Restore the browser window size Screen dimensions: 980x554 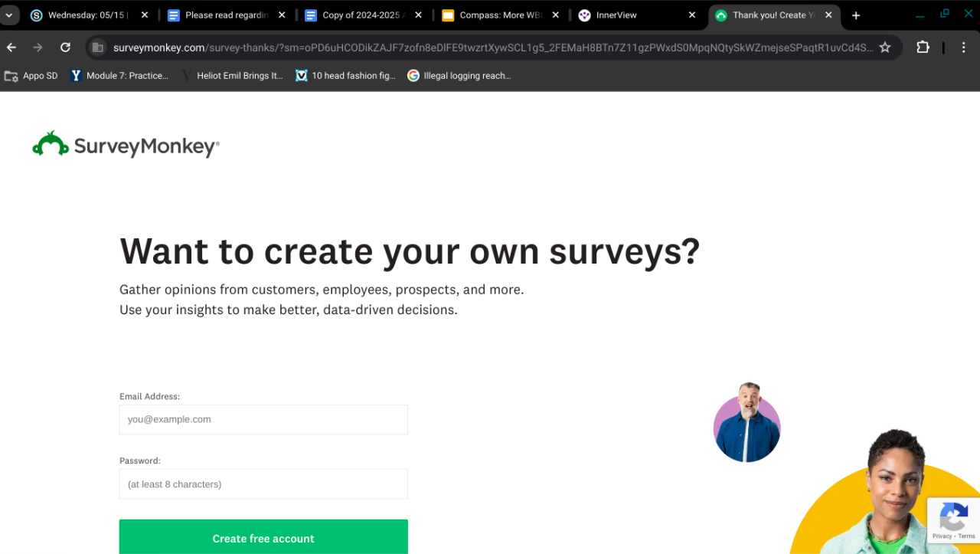coord(945,15)
